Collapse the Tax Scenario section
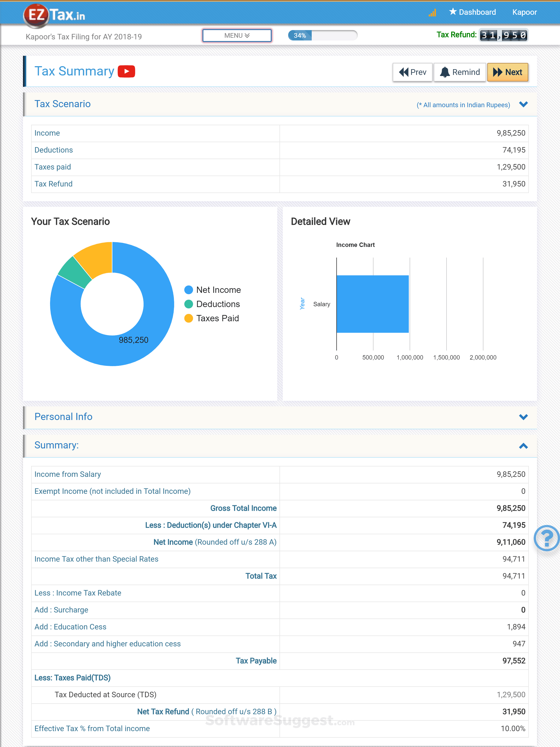Screen dimensions: 560x747 point(523,104)
